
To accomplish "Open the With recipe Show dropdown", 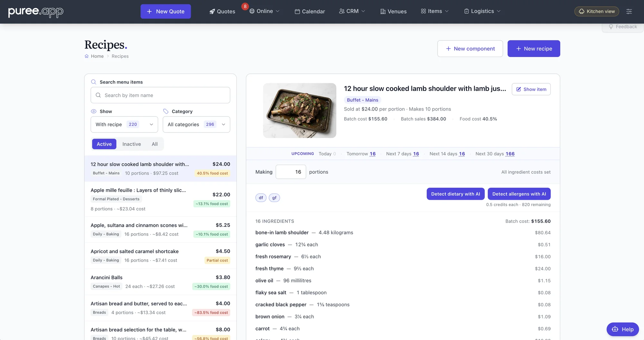I will pos(124,124).
